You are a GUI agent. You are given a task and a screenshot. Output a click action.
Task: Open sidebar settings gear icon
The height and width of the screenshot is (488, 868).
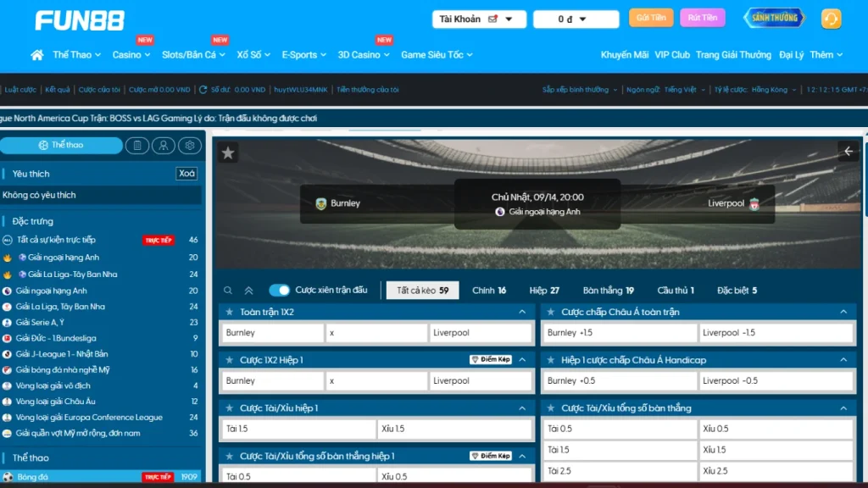pyautogui.click(x=190, y=146)
